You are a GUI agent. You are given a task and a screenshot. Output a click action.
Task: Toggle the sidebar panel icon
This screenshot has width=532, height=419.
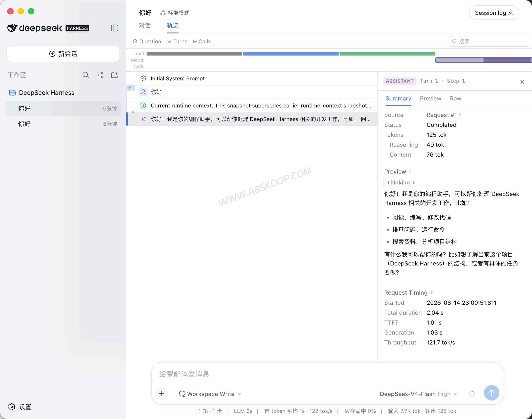pos(114,28)
